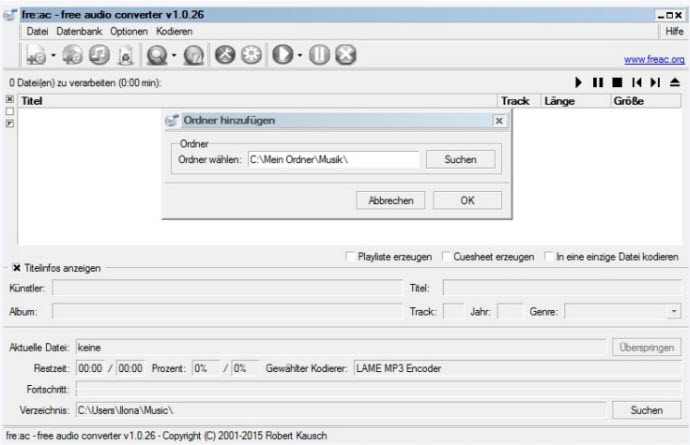
Task: Click the Album input field
Action: [227, 312]
